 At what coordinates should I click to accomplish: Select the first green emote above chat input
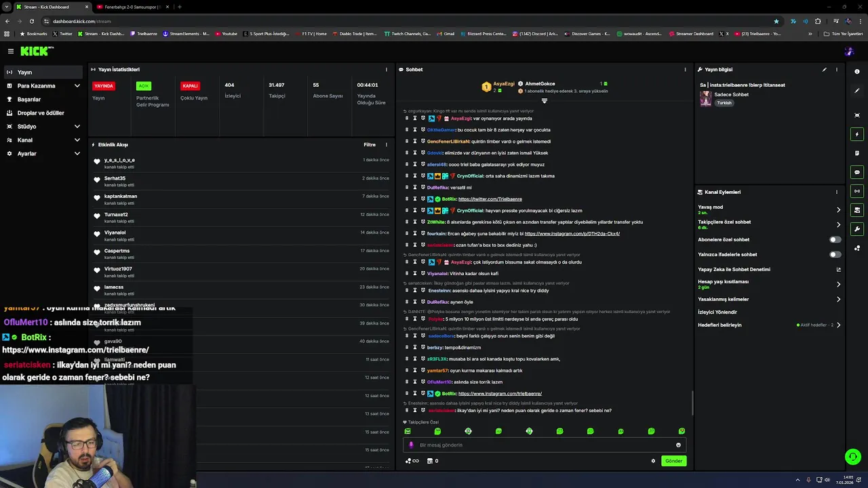tap(408, 431)
